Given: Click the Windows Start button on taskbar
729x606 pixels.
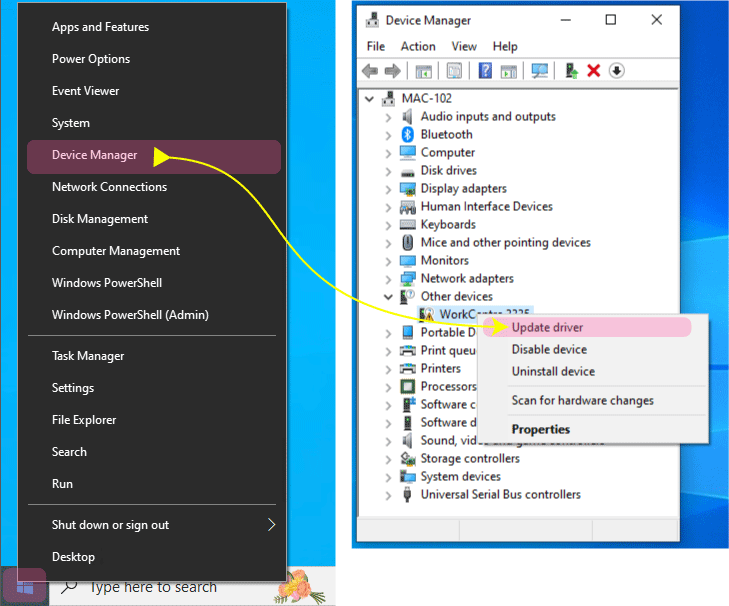Looking at the screenshot, I should (x=25, y=587).
